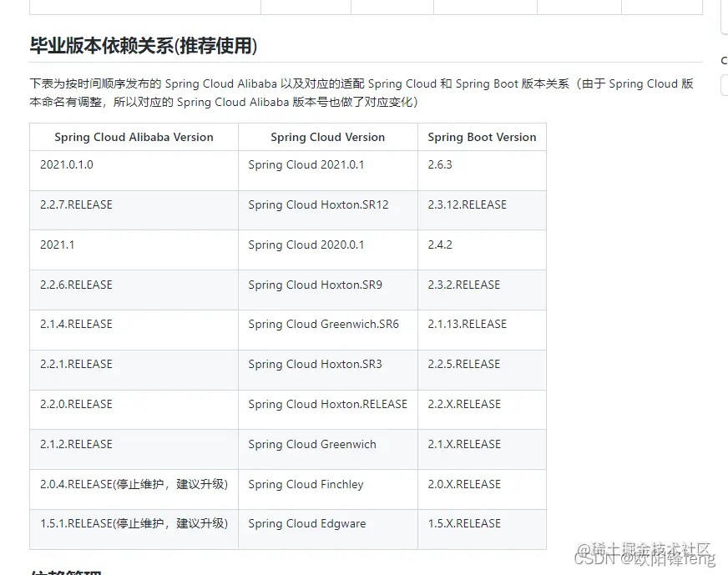Select the 'Spring Cloud Hoxton.SR9' cell
The width and height of the screenshot is (728, 575).
pyautogui.click(x=328, y=290)
